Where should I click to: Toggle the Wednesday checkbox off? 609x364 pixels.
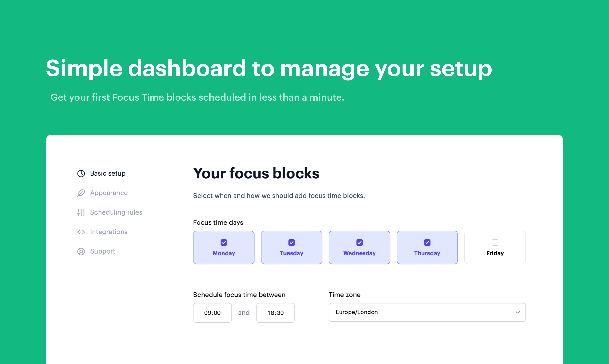tap(359, 243)
